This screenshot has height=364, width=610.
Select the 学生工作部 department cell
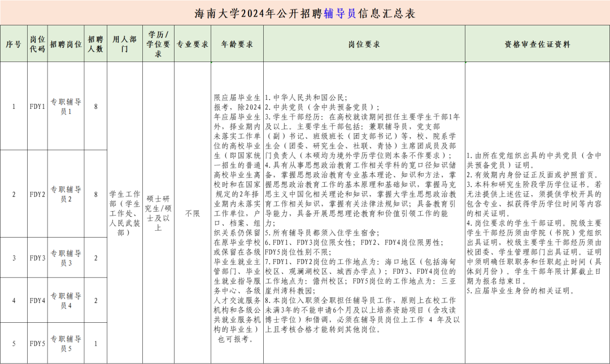coord(125,213)
